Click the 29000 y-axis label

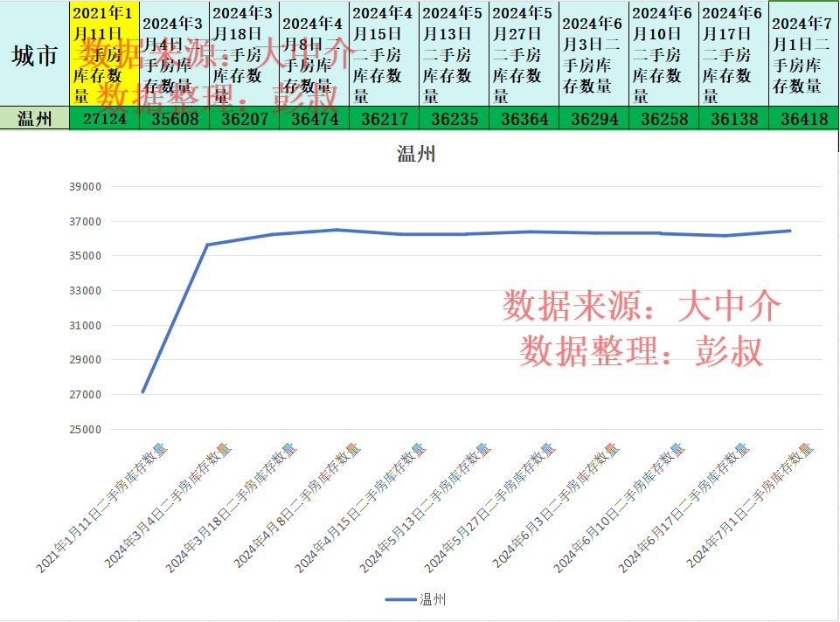point(85,360)
